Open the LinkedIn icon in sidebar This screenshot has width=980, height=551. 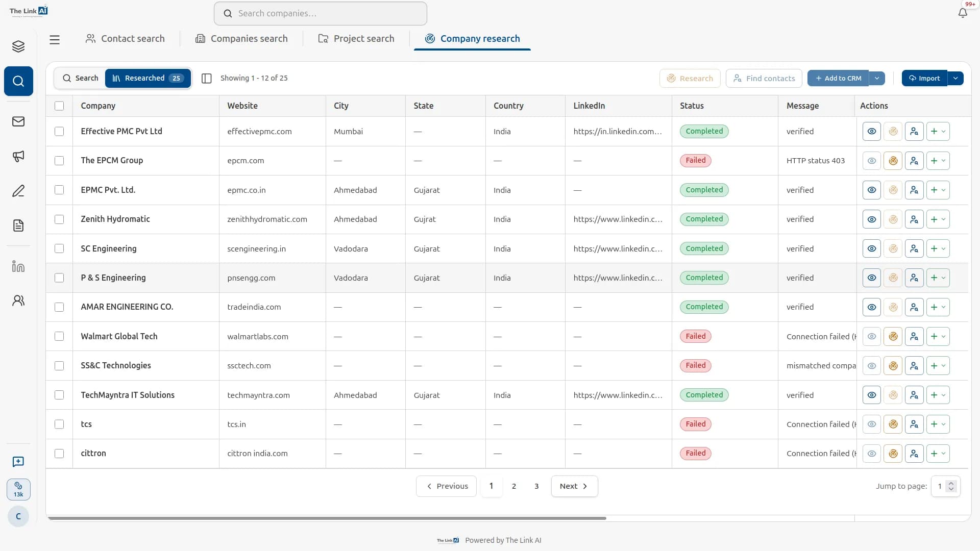18,266
